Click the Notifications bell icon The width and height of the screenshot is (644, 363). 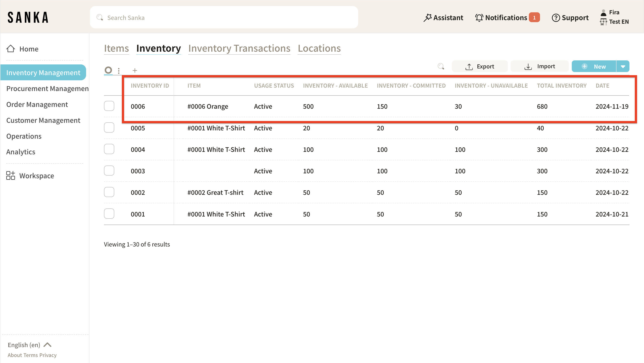pyautogui.click(x=479, y=18)
